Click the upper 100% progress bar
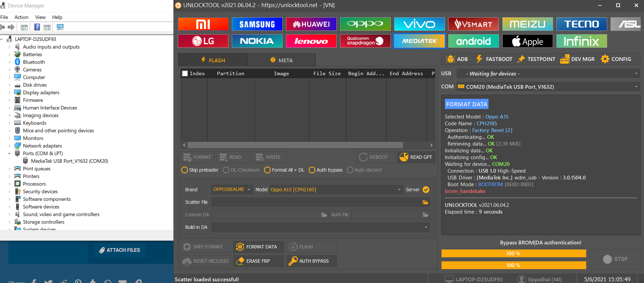The height and width of the screenshot is (283, 644). [x=514, y=254]
